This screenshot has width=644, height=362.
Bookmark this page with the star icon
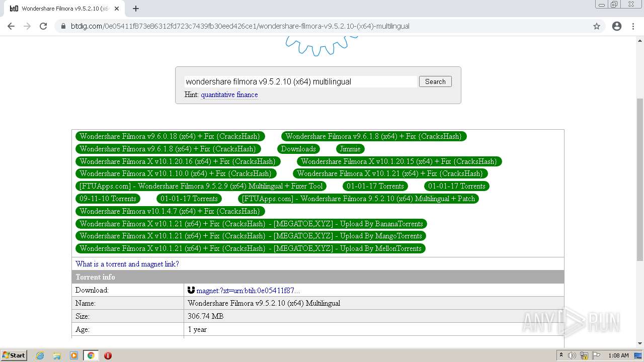[x=597, y=26]
